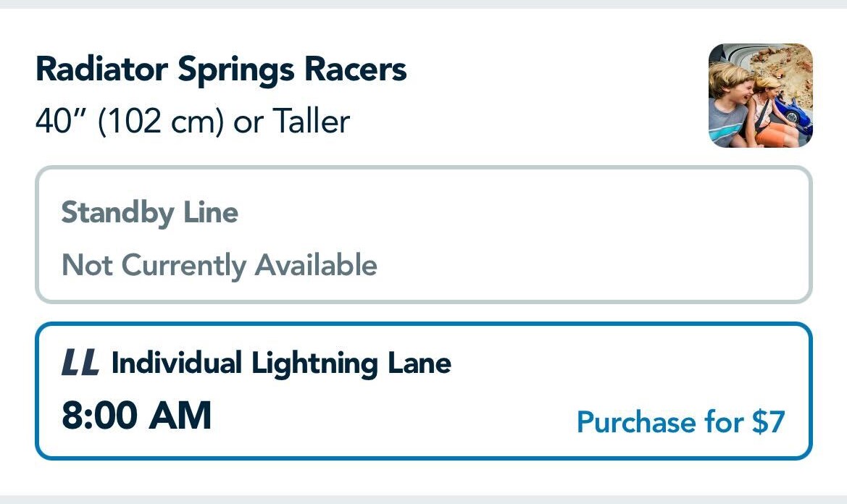This screenshot has width=847, height=504.
Task: Tap the Standby Line heading
Action: point(149,213)
